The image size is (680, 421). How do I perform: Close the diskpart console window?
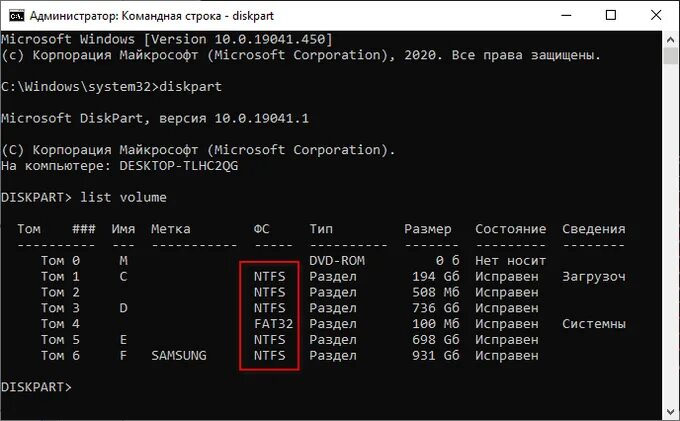[656, 16]
